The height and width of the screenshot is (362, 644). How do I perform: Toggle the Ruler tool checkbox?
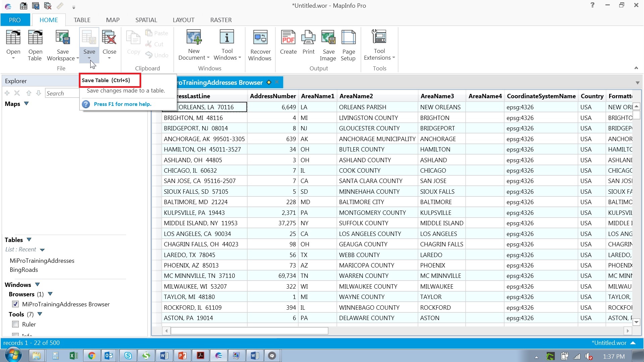click(x=15, y=324)
